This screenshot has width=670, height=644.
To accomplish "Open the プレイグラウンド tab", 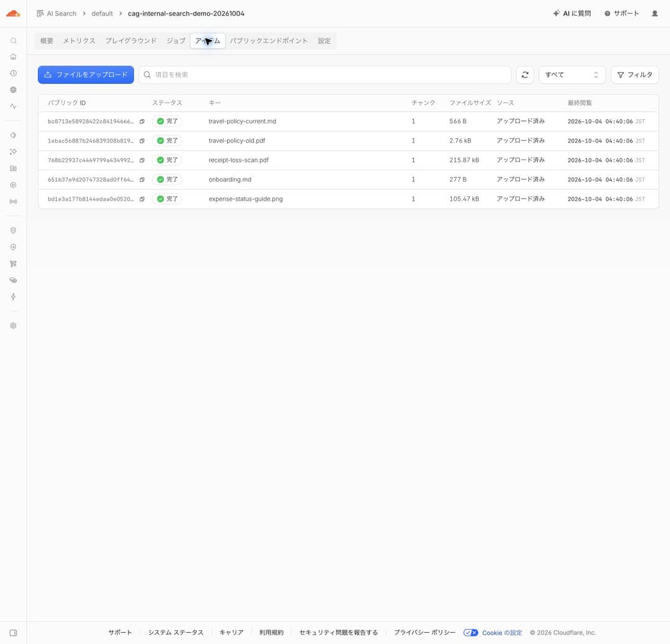I will pyautogui.click(x=131, y=41).
